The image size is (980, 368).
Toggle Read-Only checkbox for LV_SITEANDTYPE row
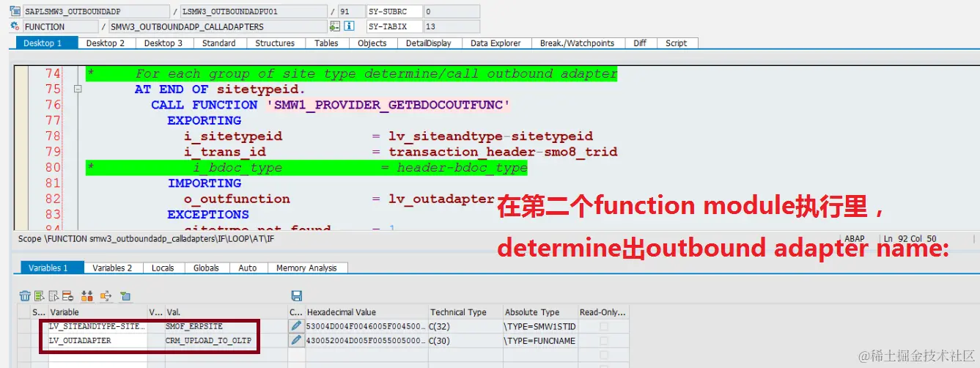click(604, 325)
